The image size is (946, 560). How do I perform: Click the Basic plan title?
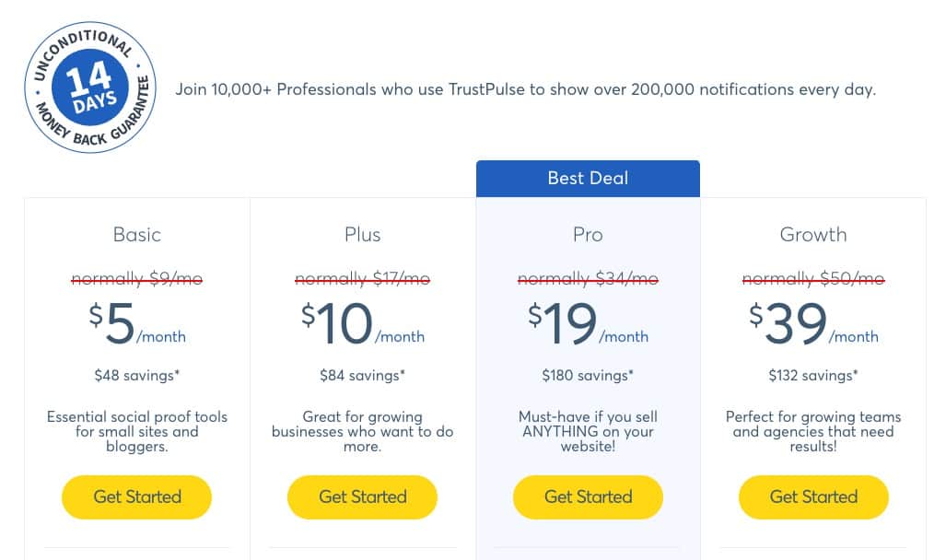point(137,234)
